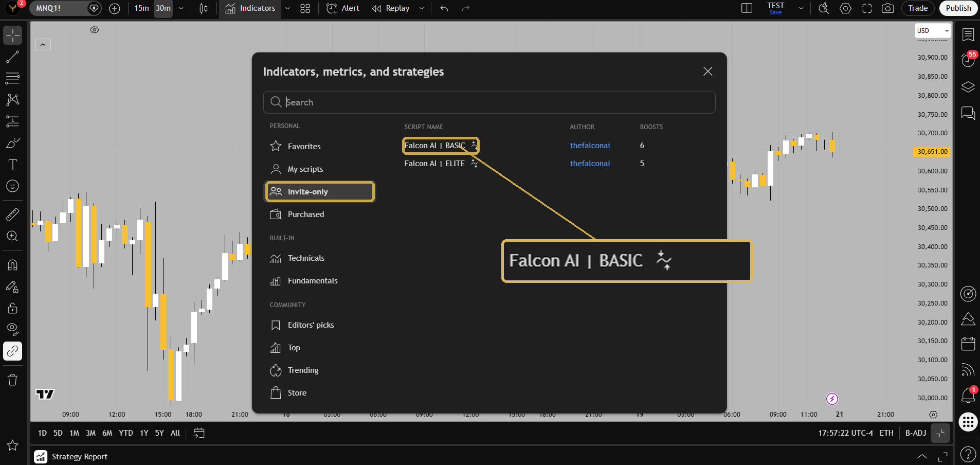Open the emoji and icons tool

[x=12, y=186]
